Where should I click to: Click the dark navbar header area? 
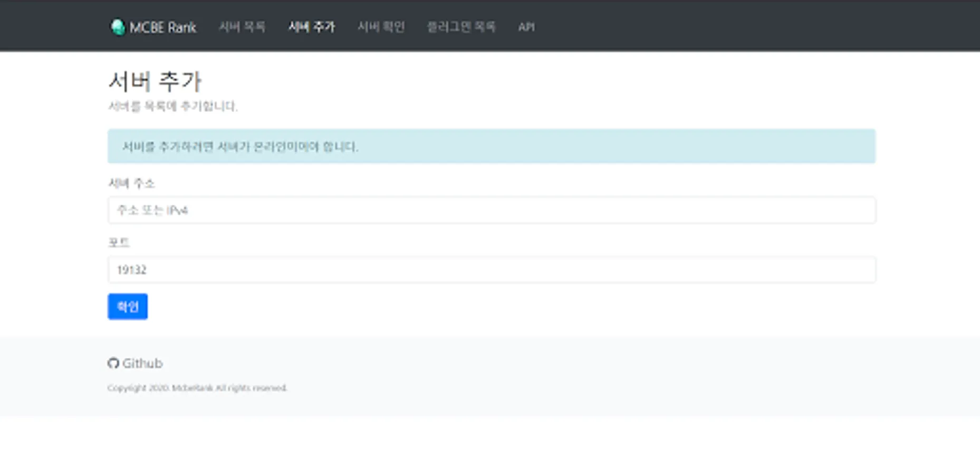[x=738, y=26]
